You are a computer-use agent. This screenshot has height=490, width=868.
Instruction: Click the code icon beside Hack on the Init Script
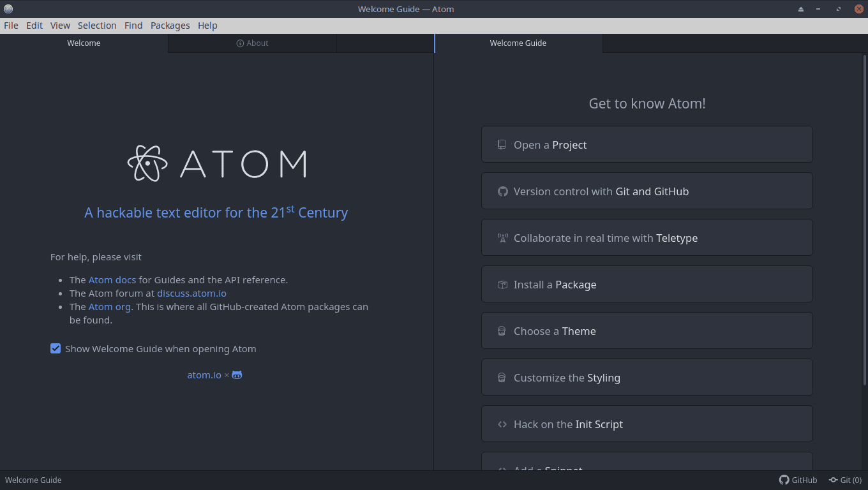pos(502,424)
